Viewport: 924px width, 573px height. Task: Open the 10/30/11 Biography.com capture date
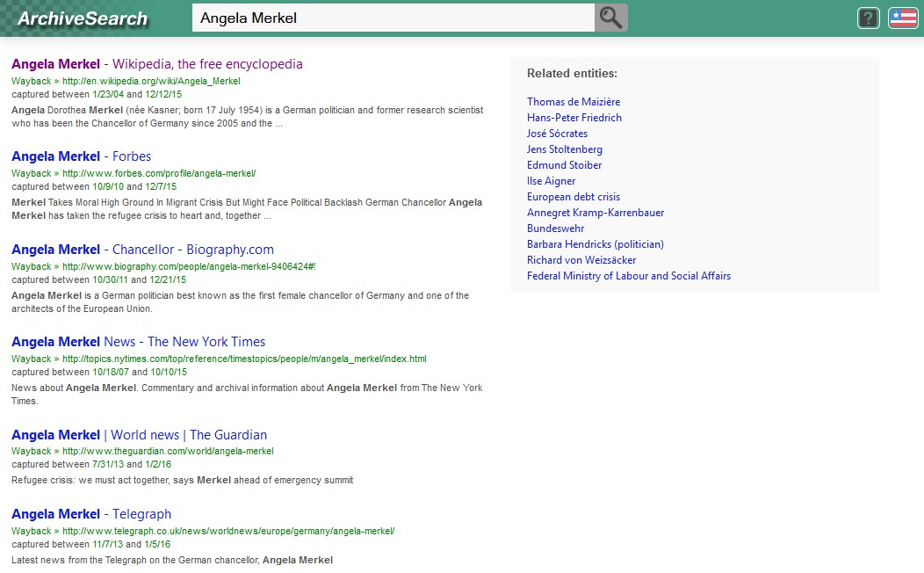pyautogui.click(x=110, y=280)
